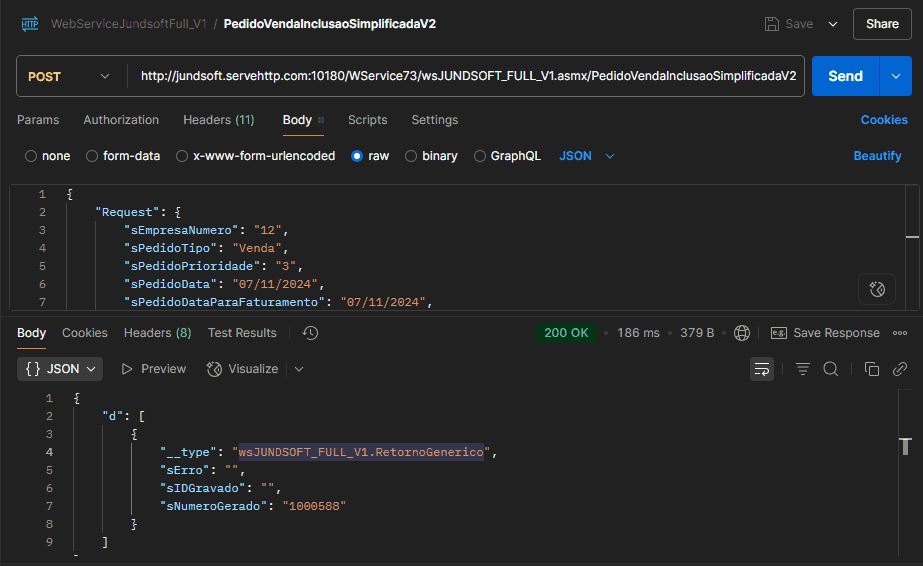Click the link icon in response toolbar
Viewport: 923px width, 566px height.
(899, 369)
